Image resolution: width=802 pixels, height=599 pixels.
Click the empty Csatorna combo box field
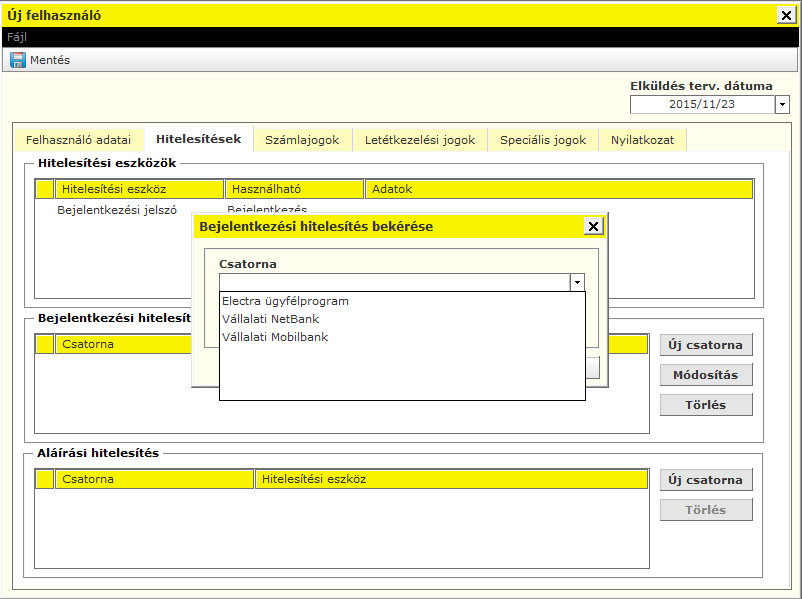[x=394, y=282]
